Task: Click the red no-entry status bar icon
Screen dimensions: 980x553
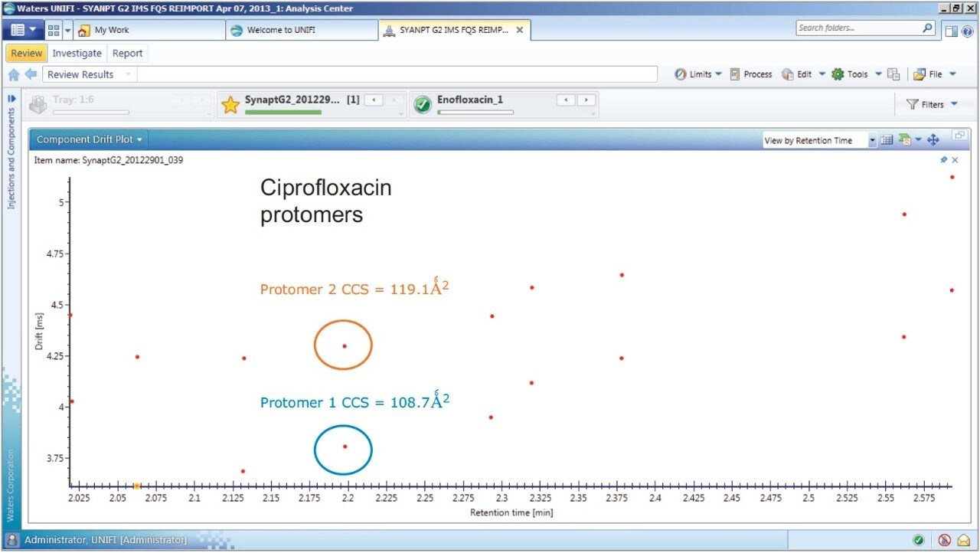Action: pos(944,540)
